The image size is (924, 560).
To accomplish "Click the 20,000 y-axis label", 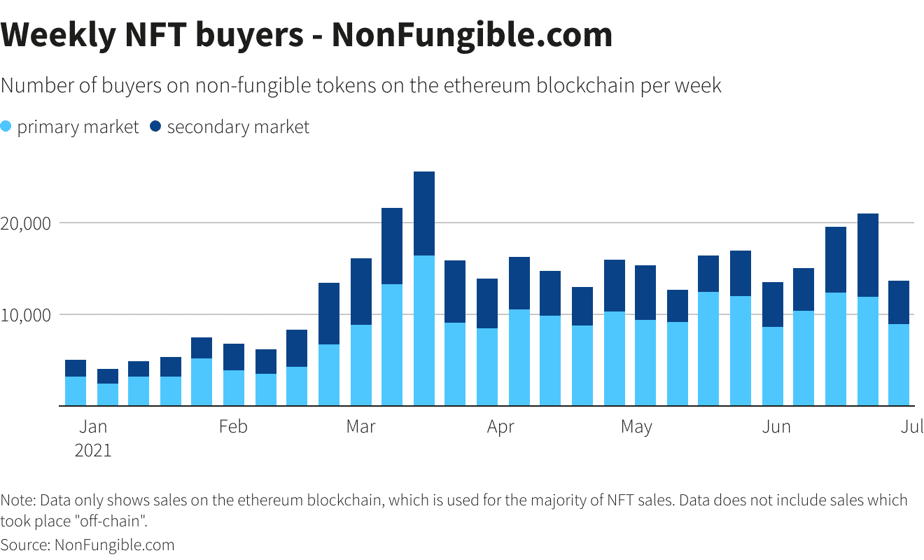I will 27,223.
